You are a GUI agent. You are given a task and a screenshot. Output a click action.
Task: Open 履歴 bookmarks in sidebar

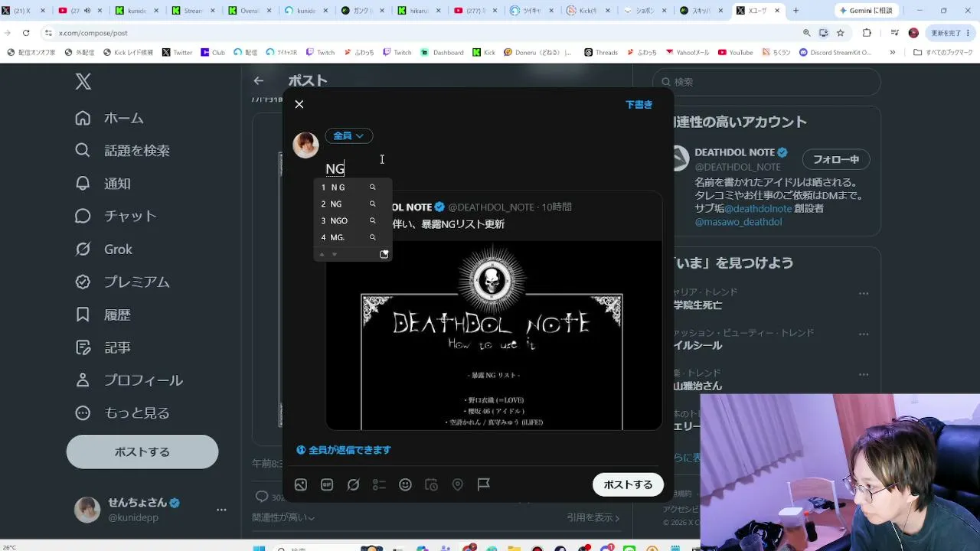pyautogui.click(x=103, y=315)
